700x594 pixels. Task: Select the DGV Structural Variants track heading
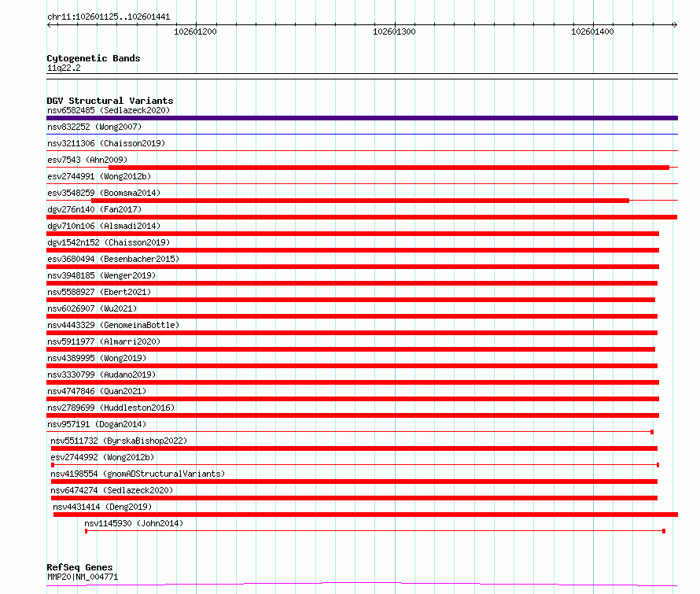pos(110,101)
